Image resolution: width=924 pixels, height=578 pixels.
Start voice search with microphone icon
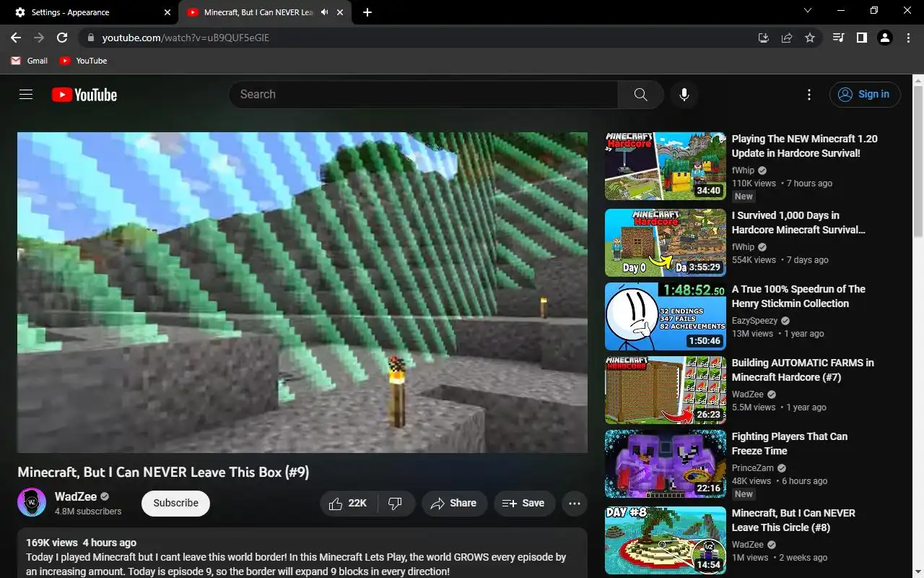(x=684, y=95)
